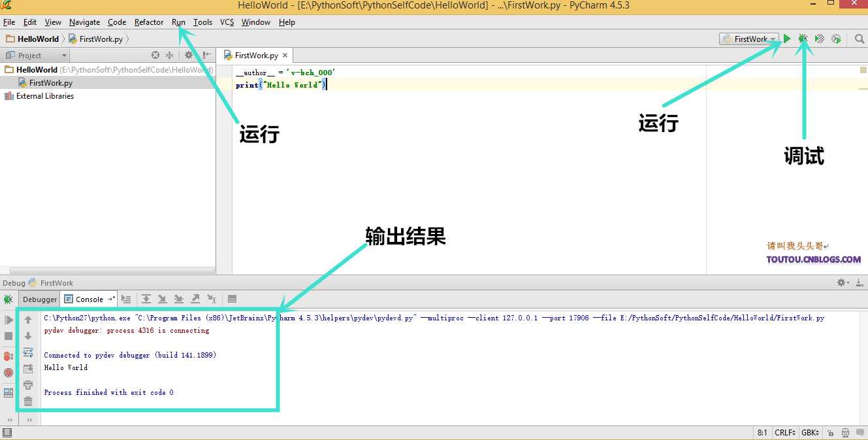Open Project panel gear settings

tap(189, 56)
